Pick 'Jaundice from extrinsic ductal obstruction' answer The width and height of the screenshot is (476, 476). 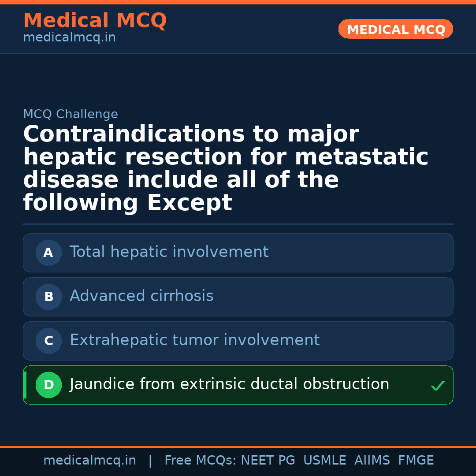(229, 384)
